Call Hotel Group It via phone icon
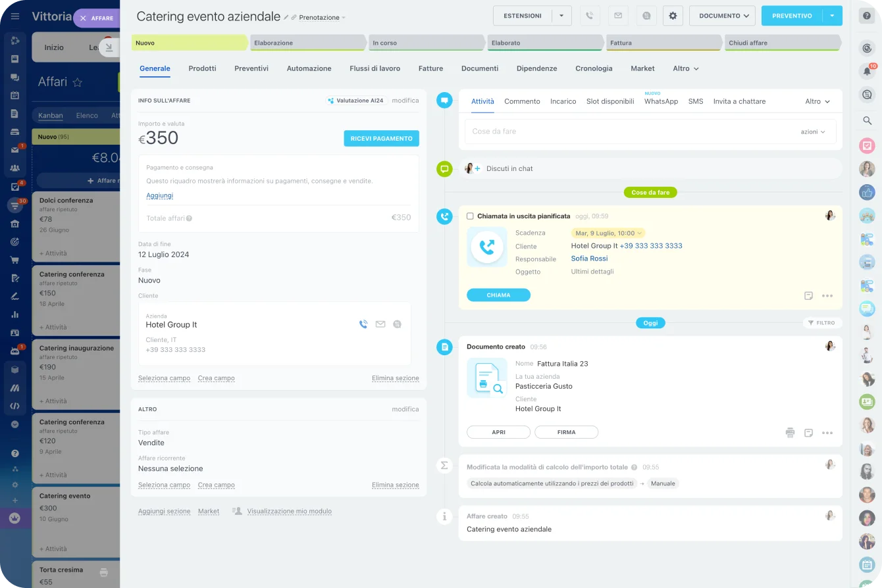This screenshot has width=882, height=588. (363, 324)
